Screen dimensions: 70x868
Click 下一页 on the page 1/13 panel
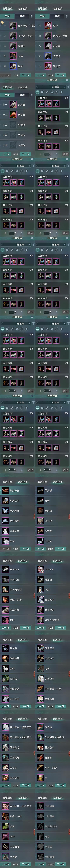tap(25, 75)
